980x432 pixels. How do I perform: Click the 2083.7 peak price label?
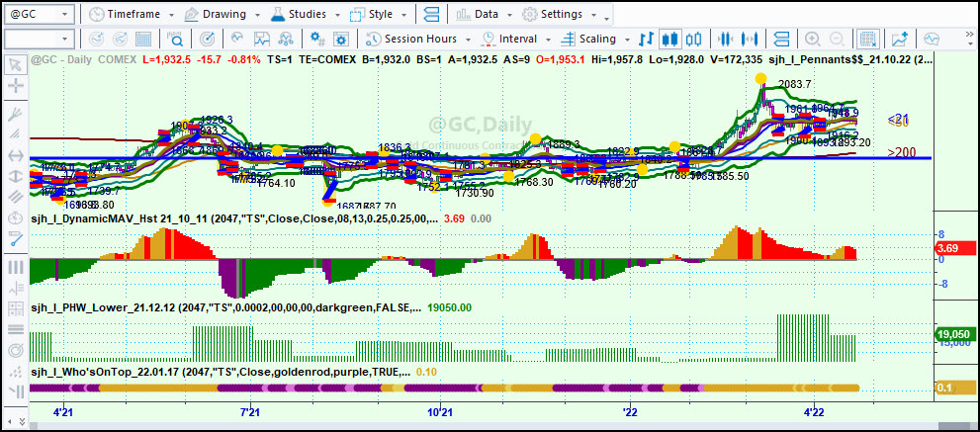coord(795,84)
